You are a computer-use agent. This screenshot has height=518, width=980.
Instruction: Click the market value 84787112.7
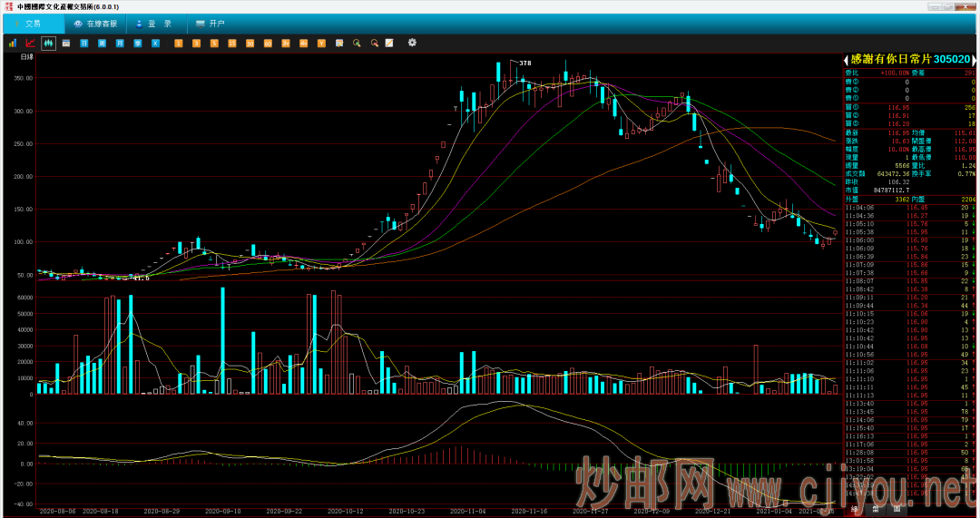pos(892,190)
